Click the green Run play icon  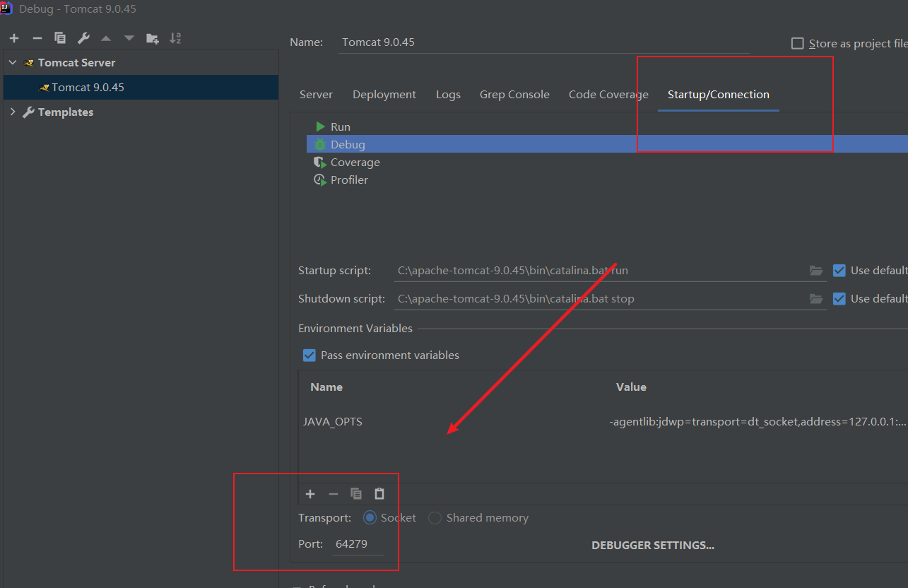[x=321, y=127]
